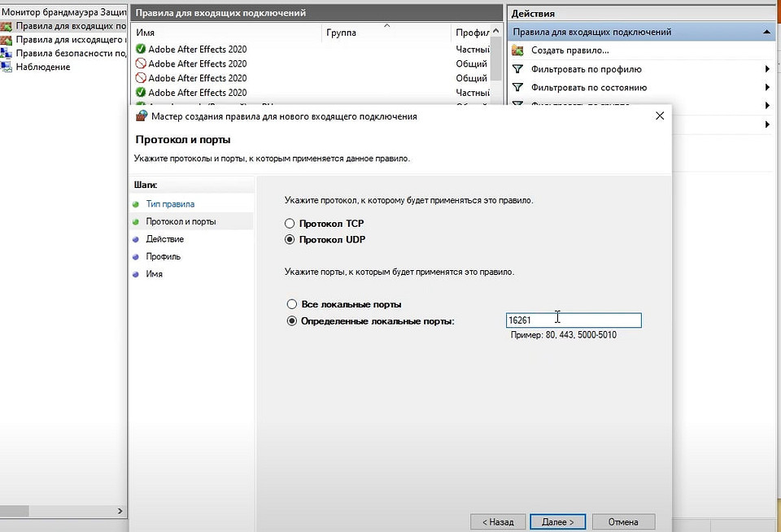Click the Create Rule (Создать правило) icon

coord(517,50)
